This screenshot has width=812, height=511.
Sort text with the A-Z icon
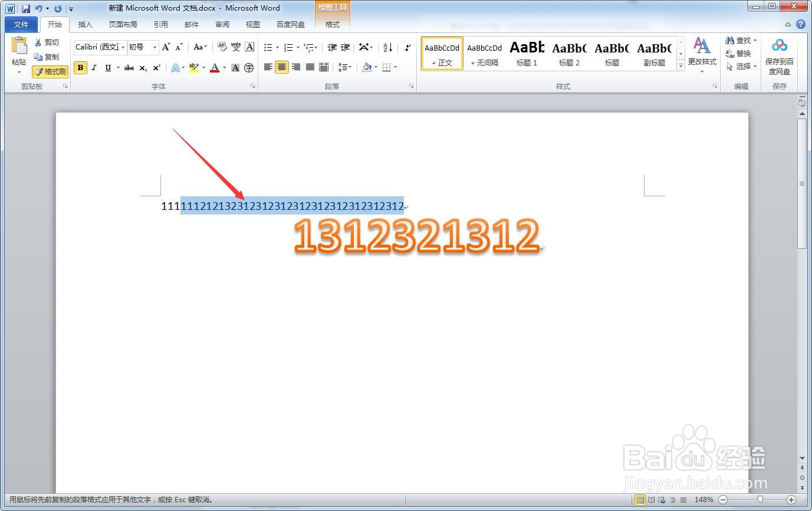[387, 47]
